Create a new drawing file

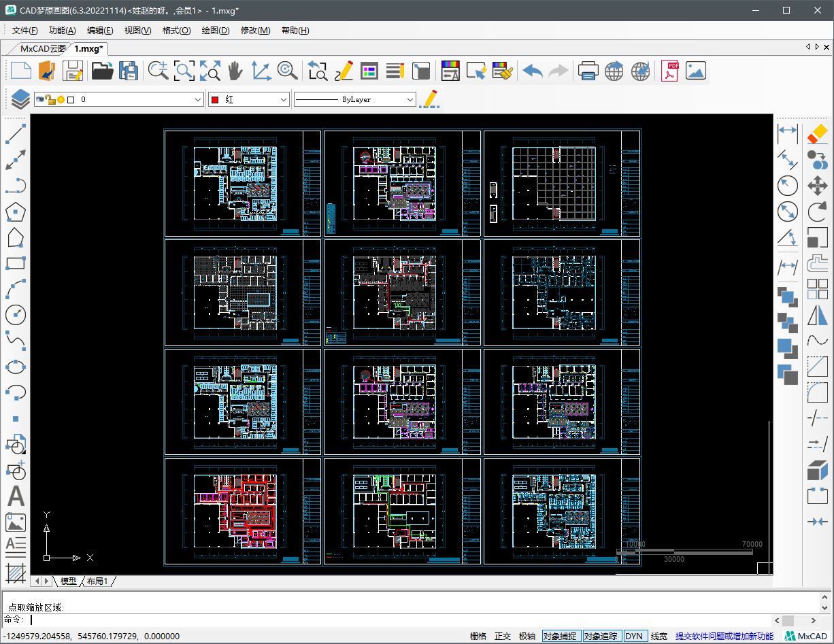[x=20, y=71]
